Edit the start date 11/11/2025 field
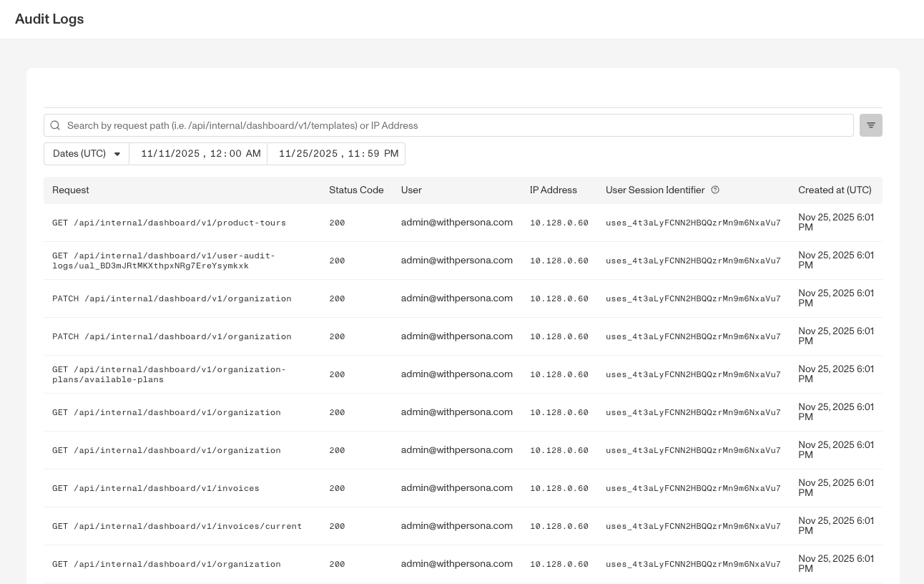The height and width of the screenshot is (584, 924). point(198,154)
